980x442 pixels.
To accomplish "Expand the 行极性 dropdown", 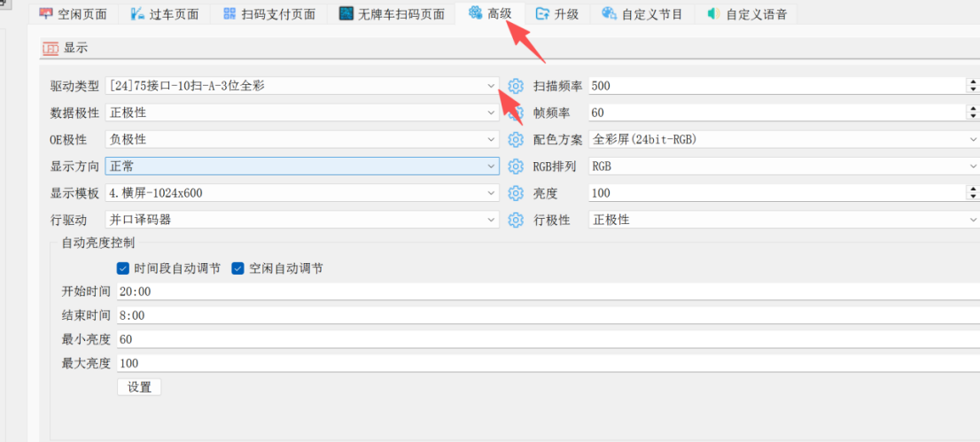I will 973,220.
